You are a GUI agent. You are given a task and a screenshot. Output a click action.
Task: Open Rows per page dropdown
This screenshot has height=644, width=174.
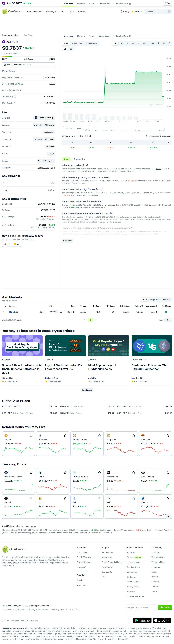[168, 320]
